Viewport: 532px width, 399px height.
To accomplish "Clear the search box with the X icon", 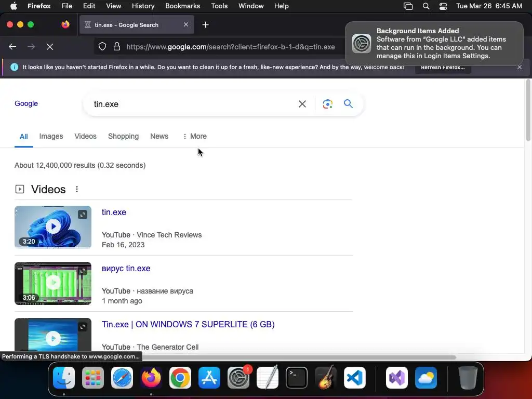I will tap(302, 104).
